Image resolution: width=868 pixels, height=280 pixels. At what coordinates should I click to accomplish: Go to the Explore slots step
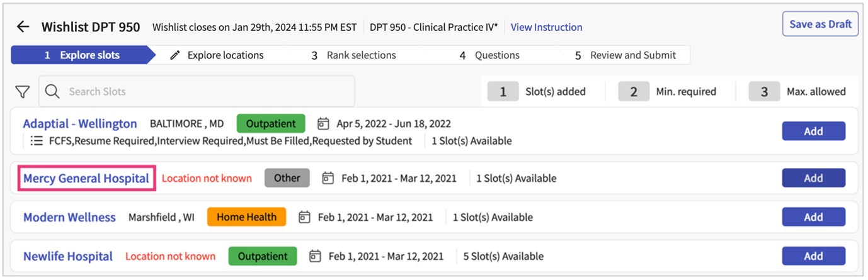pos(82,55)
